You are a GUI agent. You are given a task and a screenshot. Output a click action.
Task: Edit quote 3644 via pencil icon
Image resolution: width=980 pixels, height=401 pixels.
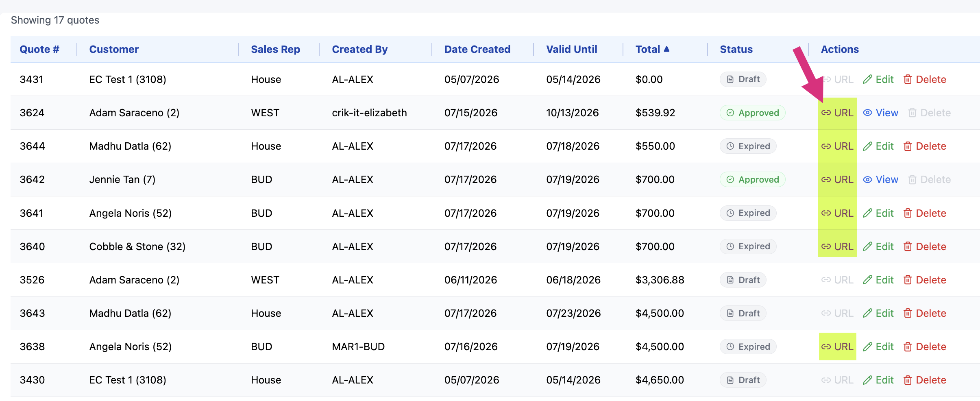[867, 146]
